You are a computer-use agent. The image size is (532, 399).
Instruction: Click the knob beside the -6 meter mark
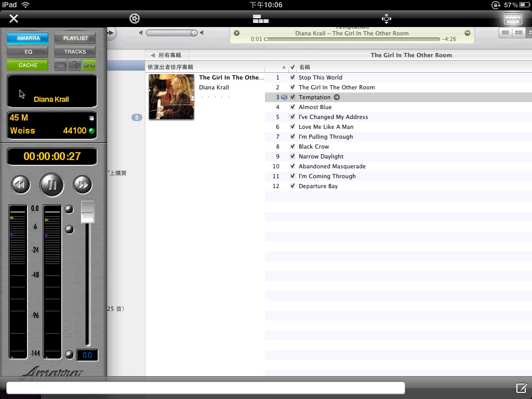click(69, 230)
